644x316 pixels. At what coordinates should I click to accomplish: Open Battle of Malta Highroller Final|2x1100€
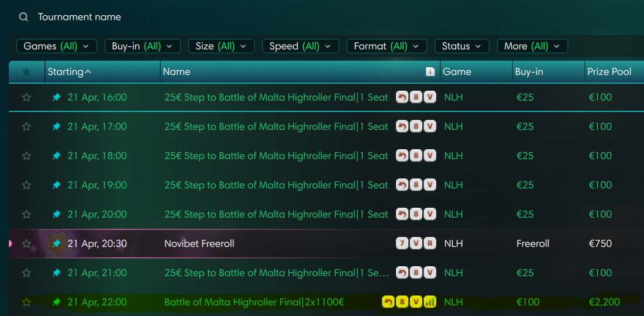click(254, 302)
